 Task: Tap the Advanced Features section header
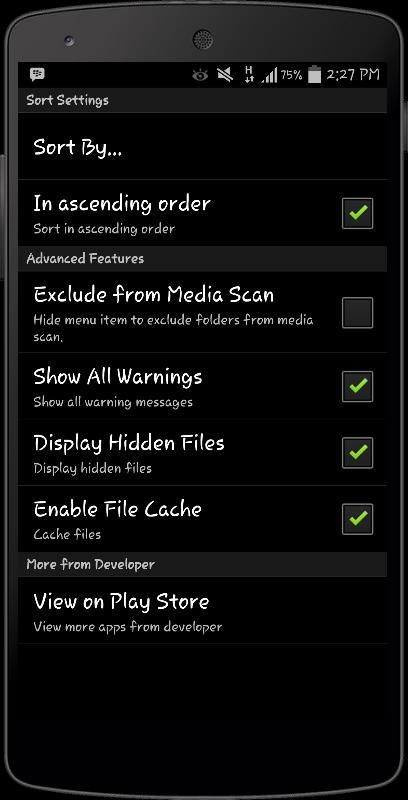coord(85,259)
